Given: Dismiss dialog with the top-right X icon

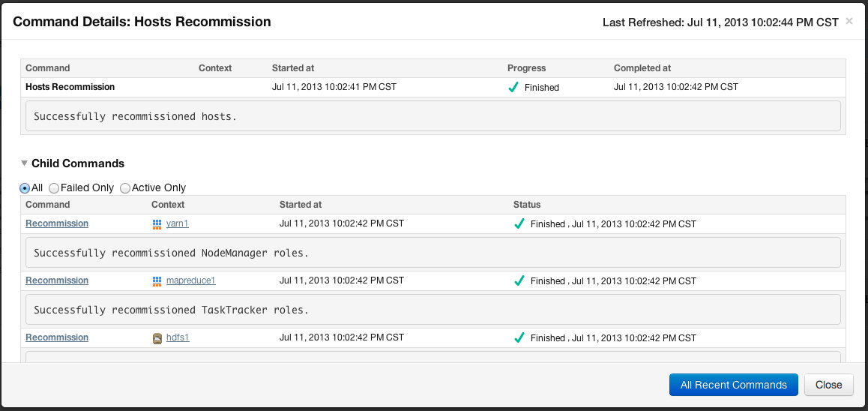Looking at the screenshot, I should coord(849,22).
